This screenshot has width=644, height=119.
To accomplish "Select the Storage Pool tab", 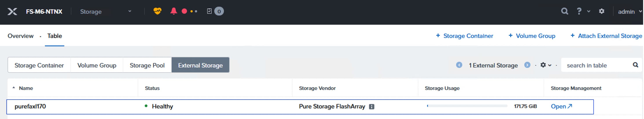I will tap(147, 65).
